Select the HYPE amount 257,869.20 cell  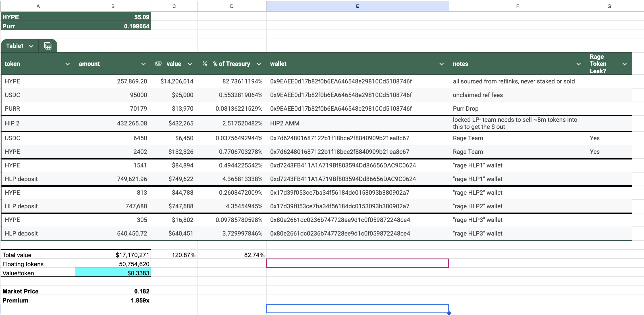click(113, 81)
